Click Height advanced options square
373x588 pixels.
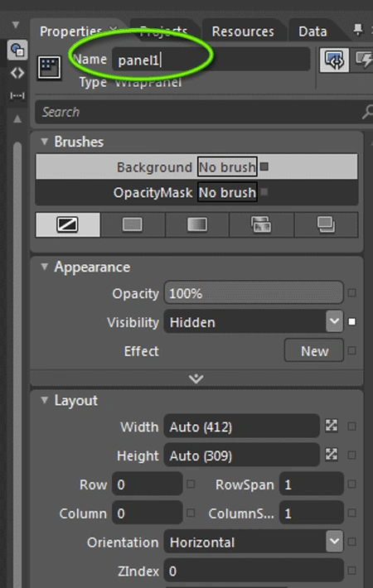[352, 455]
